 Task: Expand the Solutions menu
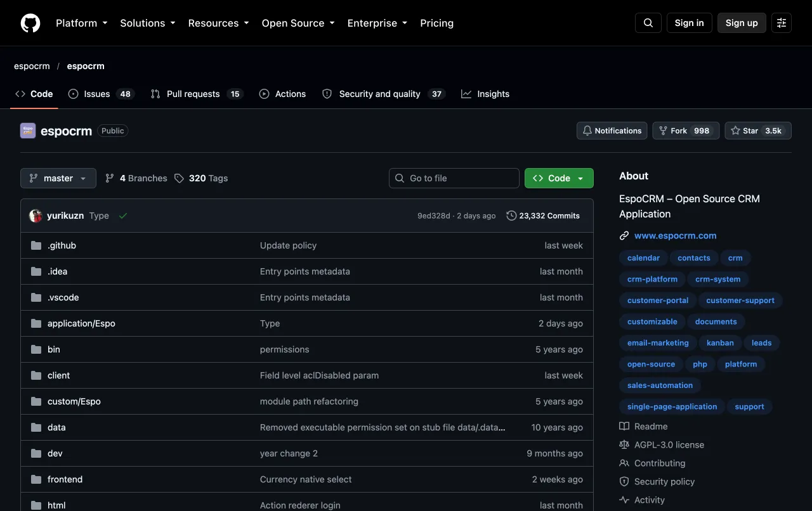pos(148,23)
